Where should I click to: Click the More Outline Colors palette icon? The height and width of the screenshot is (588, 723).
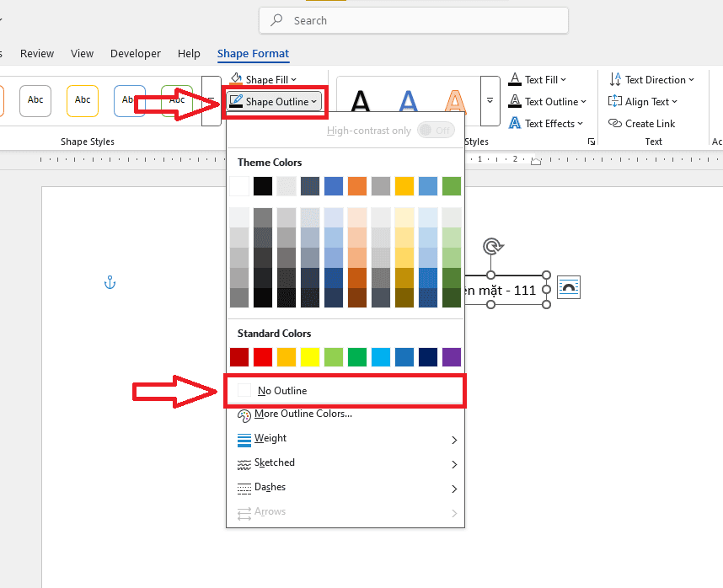point(244,414)
